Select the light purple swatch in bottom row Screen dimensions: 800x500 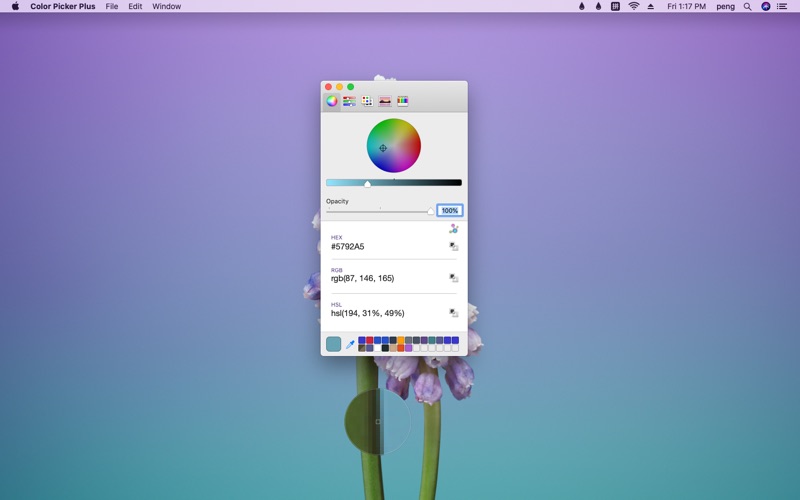point(409,348)
